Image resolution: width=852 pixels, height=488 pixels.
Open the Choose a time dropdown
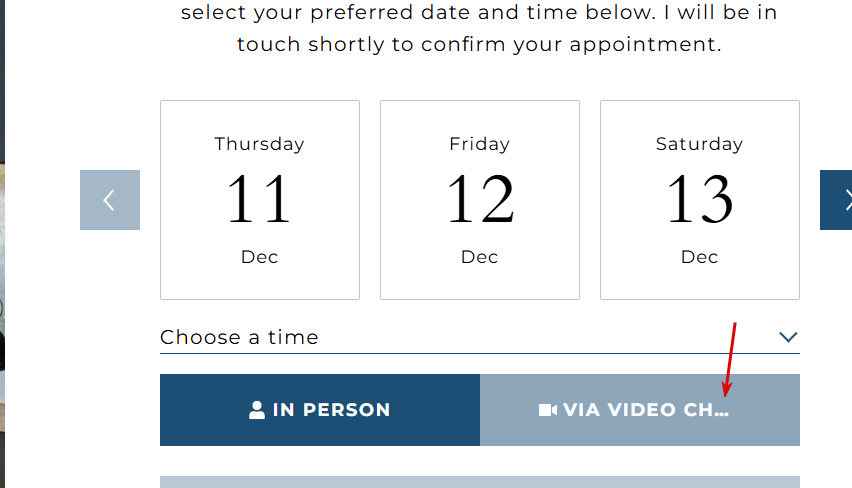480,337
